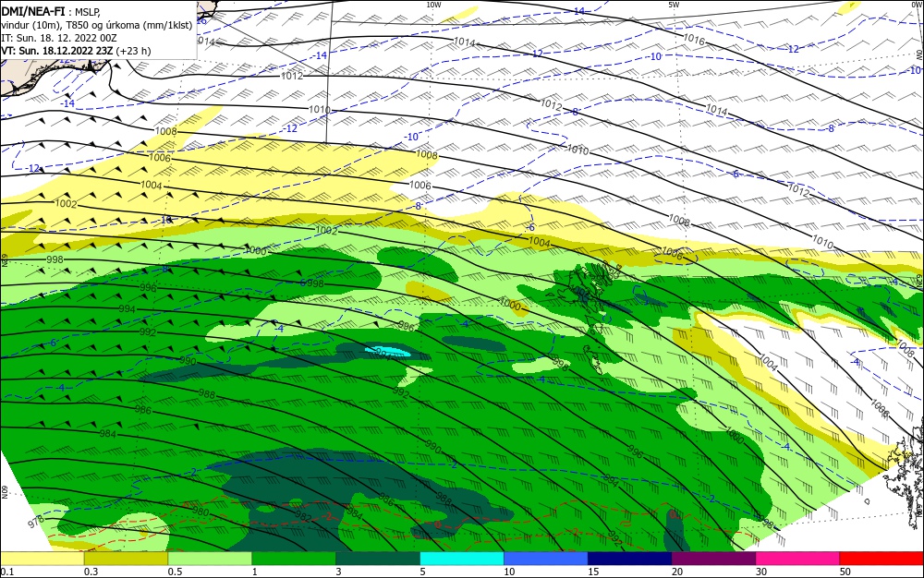Pick the pink 30–50 legend swatch
924x578 pixels.
[x=798, y=559]
